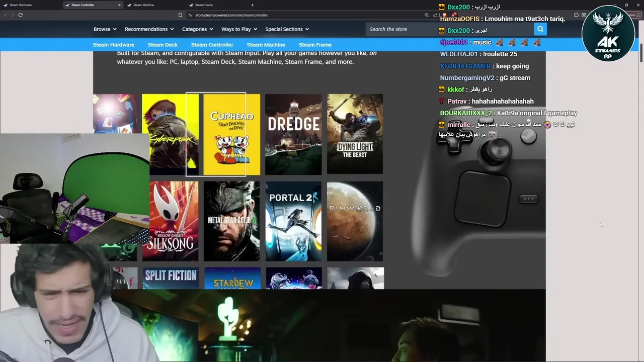Image resolution: width=644 pixels, height=362 pixels.
Task: Open the DREDGE game capsule
Action: [293, 134]
